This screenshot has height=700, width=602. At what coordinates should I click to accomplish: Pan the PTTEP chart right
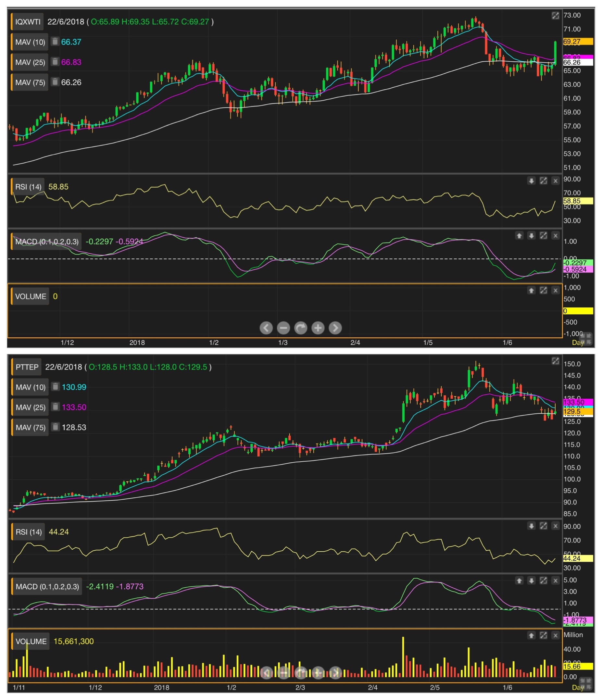[335, 673]
